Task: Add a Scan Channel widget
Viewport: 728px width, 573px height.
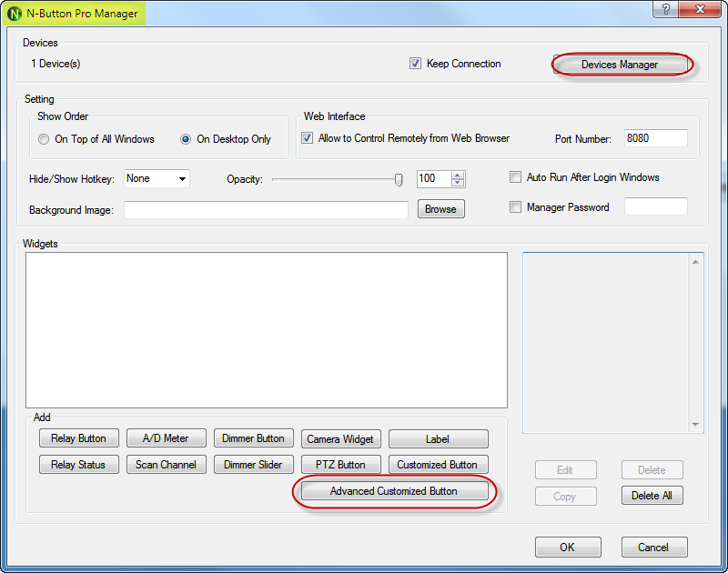Action: click(167, 465)
